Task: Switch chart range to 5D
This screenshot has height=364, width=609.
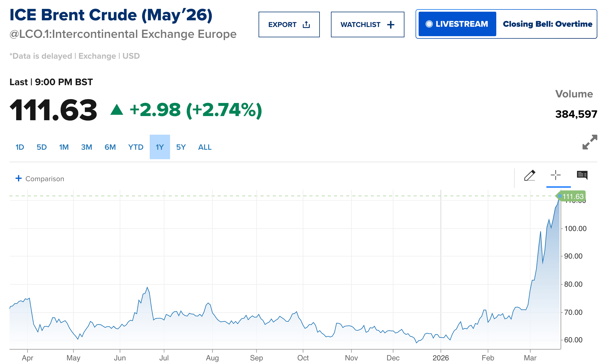Action: (x=41, y=147)
